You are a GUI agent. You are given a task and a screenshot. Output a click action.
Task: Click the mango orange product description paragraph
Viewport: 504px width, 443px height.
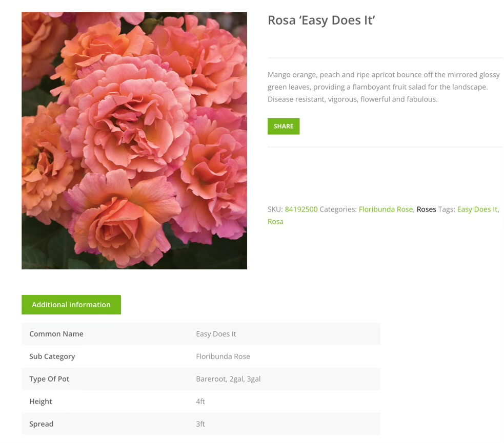(x=384, y=87)
